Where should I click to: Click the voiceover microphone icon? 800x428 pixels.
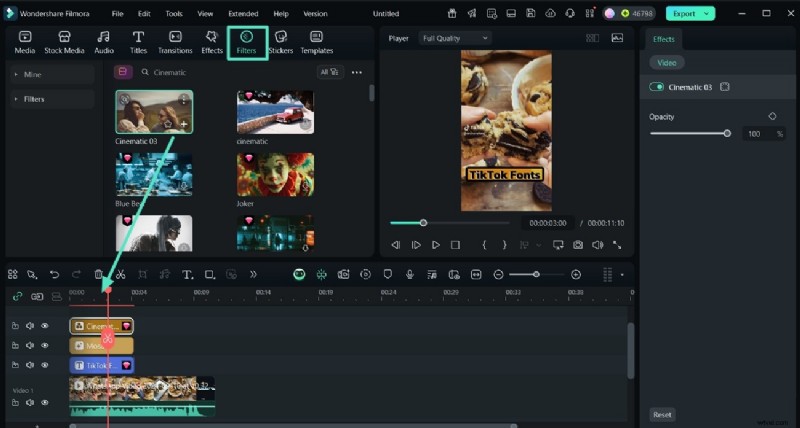(x=409, y=274)
